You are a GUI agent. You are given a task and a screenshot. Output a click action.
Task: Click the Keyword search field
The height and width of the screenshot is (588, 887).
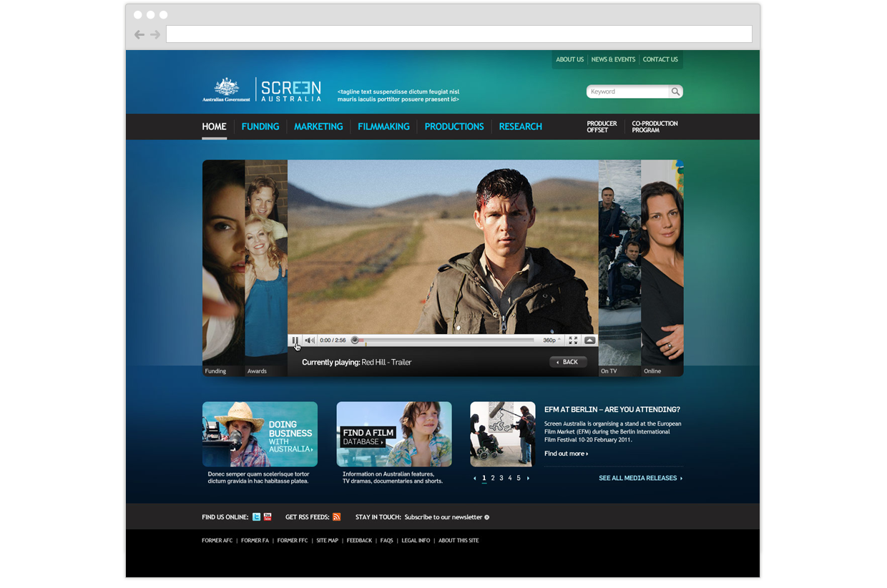tap(627, 92)
